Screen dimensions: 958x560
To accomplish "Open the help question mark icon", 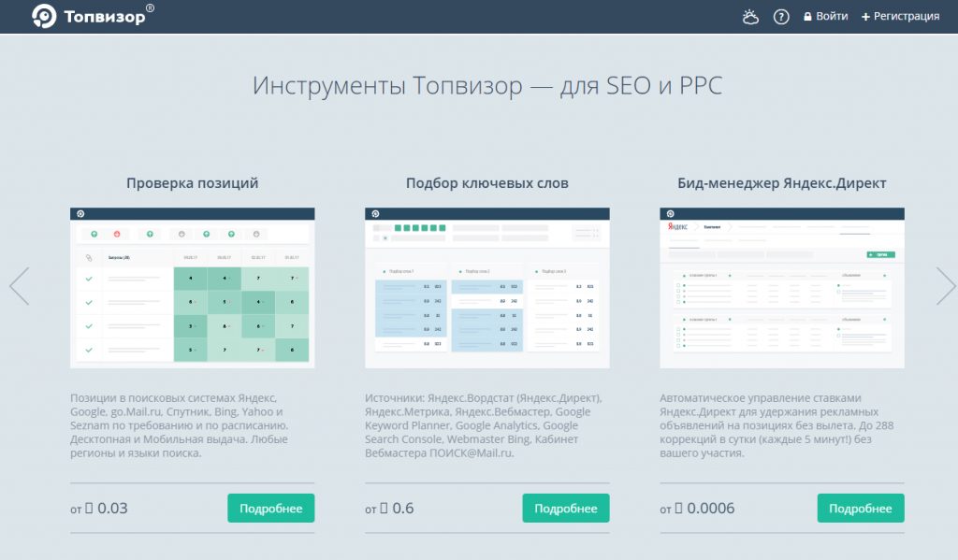I will click(781, 17).
